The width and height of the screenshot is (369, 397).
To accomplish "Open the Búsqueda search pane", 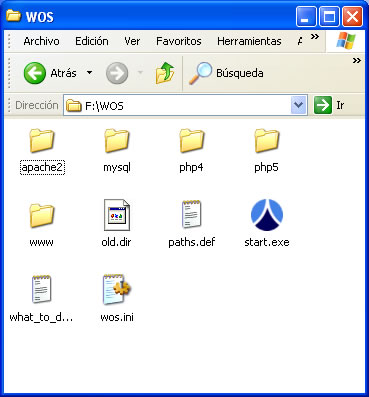I will pos(226,73).
